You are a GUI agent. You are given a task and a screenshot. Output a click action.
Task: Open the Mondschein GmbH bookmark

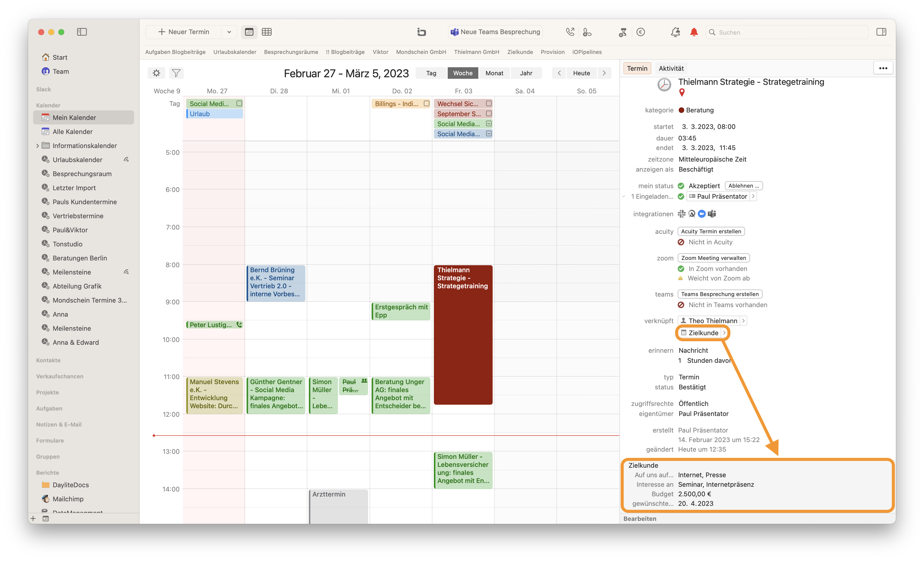pos(421,52)
